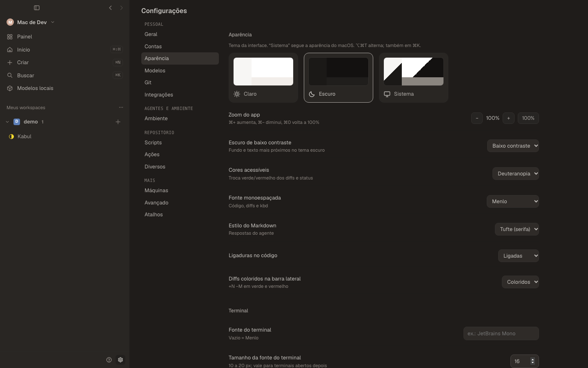
Task: Click the settings gear icon
Action: (120, 360)
